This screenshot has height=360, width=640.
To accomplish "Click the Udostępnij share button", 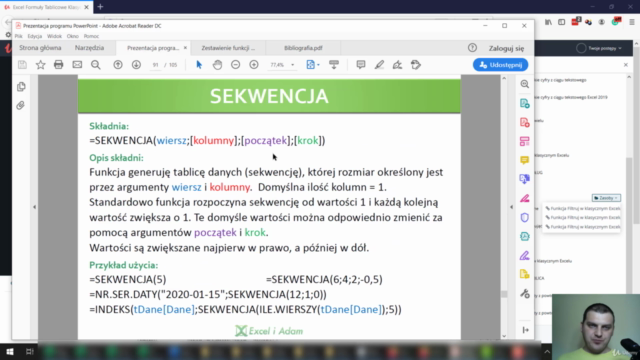I will [500, 65].
